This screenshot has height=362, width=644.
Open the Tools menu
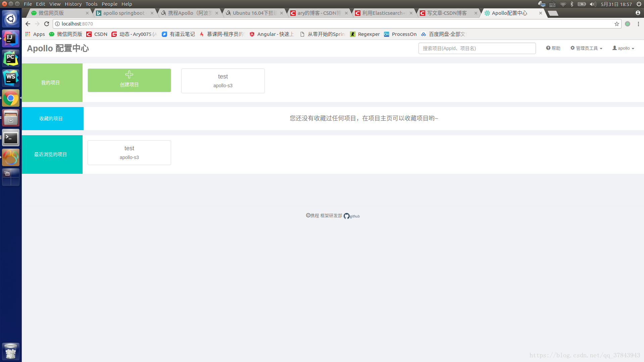[x=91, y=4]
